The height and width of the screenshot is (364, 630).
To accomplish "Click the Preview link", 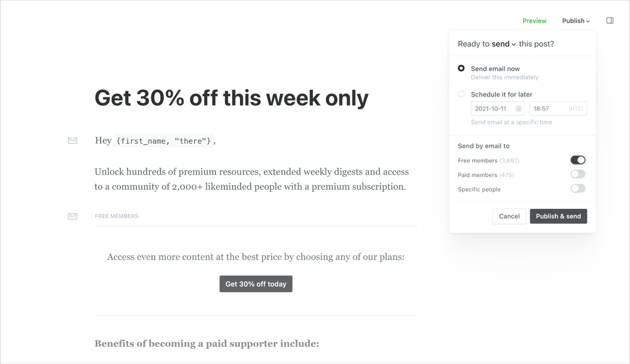I will click(534, 21).
